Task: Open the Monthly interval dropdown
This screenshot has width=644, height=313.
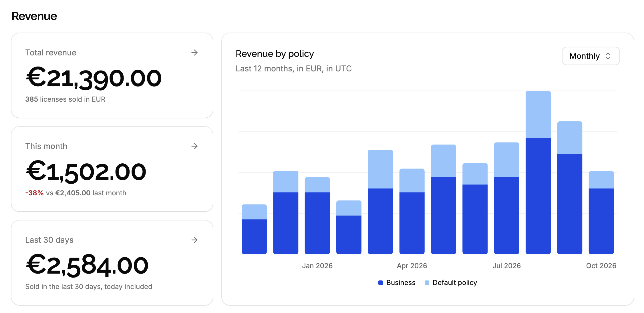Action: (x=591, y=56)
